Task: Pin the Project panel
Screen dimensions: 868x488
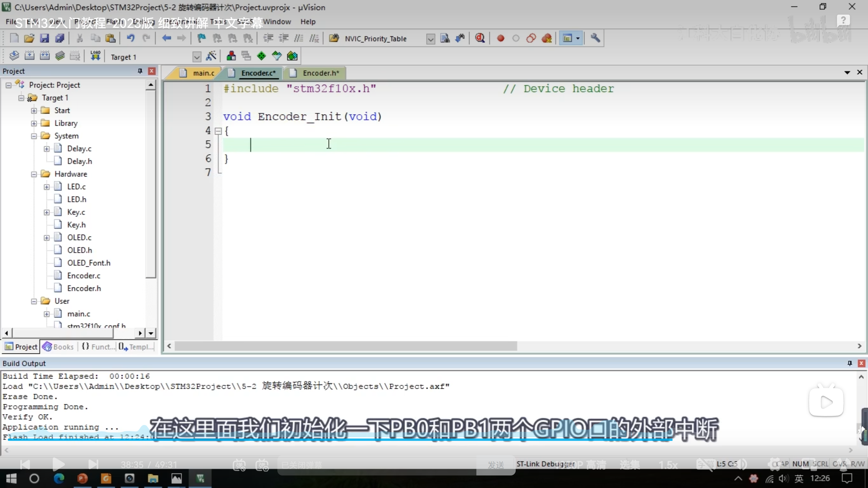Action: pos(140,71)
